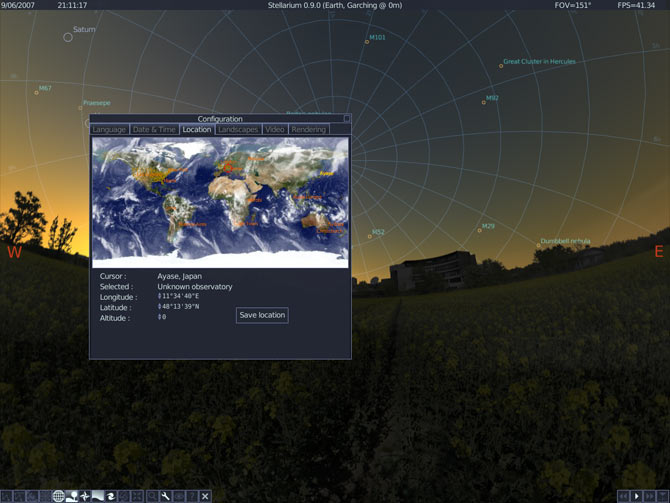Click the play real-time speed button
670x503 pixels.
(x=637, y=496)
